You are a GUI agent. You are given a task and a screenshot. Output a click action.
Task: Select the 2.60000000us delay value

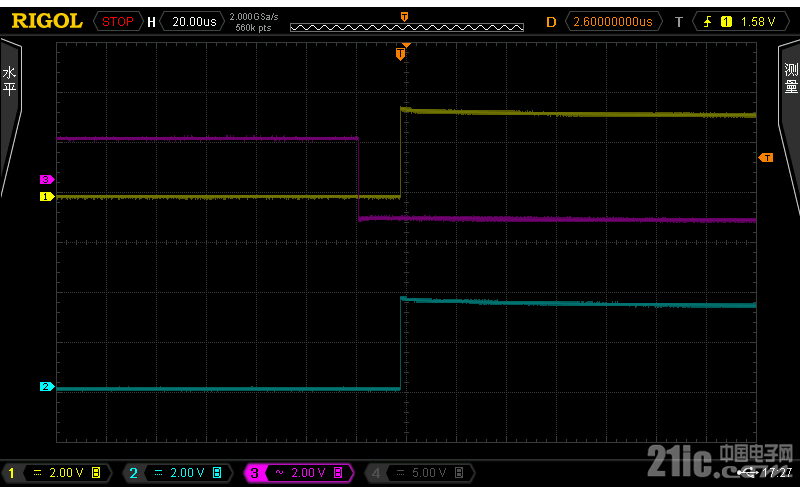tap(613, 21)
